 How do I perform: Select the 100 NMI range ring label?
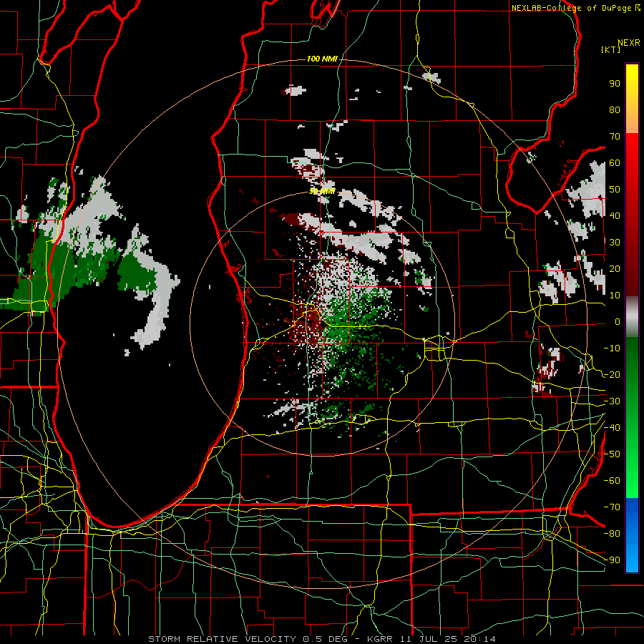[322, 59]
